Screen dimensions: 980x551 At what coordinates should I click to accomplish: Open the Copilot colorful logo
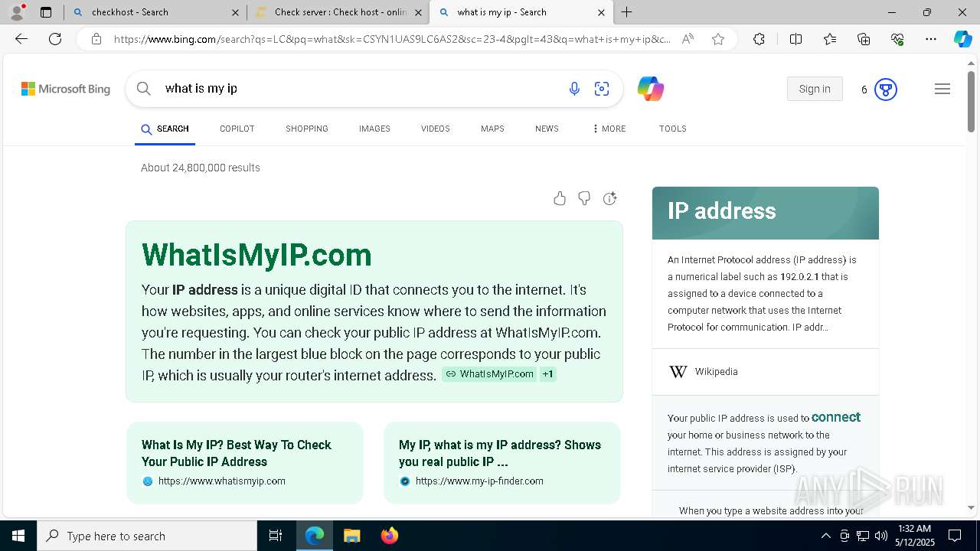[651, 89]
